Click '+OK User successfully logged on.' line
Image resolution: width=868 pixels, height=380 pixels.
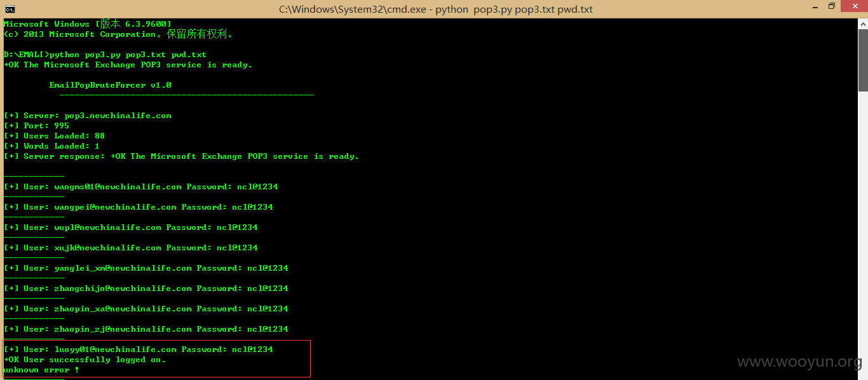coord(85,360)
